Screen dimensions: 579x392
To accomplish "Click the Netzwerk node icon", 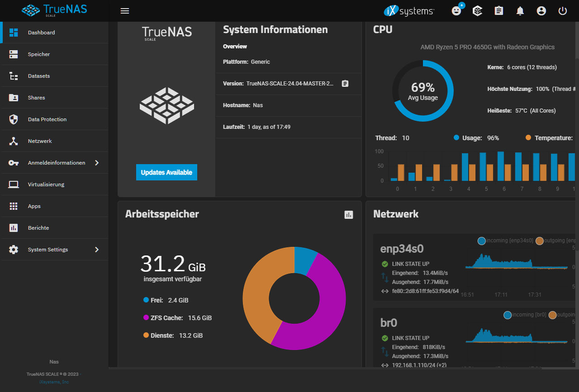I will coord(14,141).
